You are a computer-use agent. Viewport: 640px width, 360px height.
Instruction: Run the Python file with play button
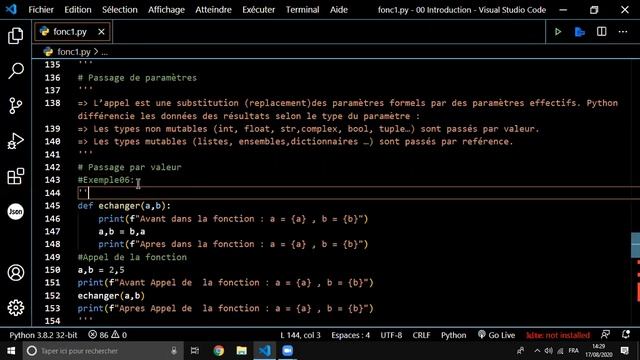[558, 32]
